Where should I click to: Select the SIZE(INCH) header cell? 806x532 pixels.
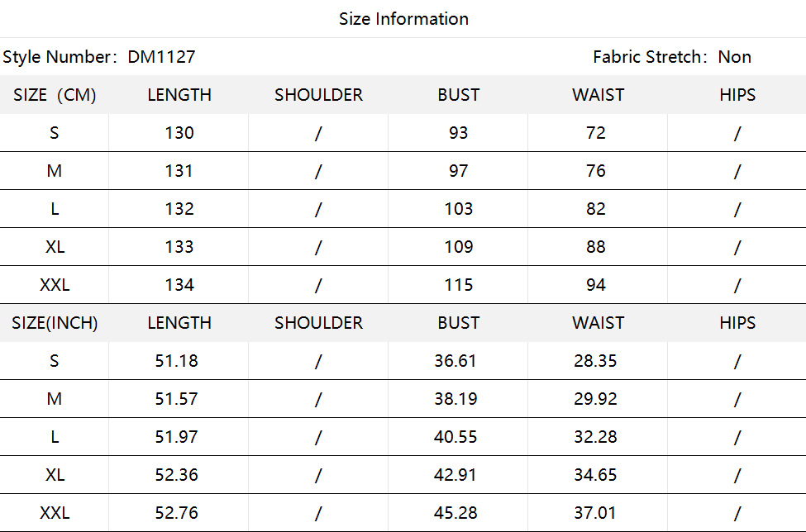click(x=55, y=323)
